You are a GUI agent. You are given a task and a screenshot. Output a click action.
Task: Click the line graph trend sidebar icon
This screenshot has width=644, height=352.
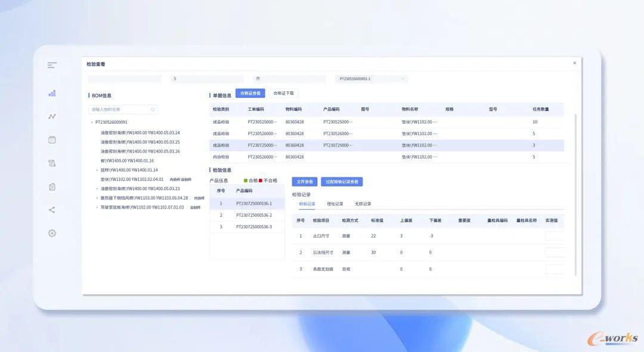pos(52,116)
